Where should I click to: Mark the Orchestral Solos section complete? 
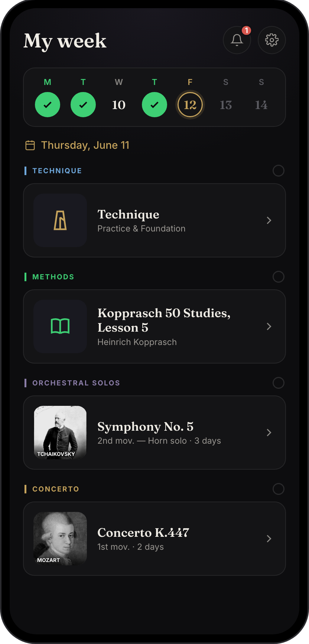[x=279, y=383]
